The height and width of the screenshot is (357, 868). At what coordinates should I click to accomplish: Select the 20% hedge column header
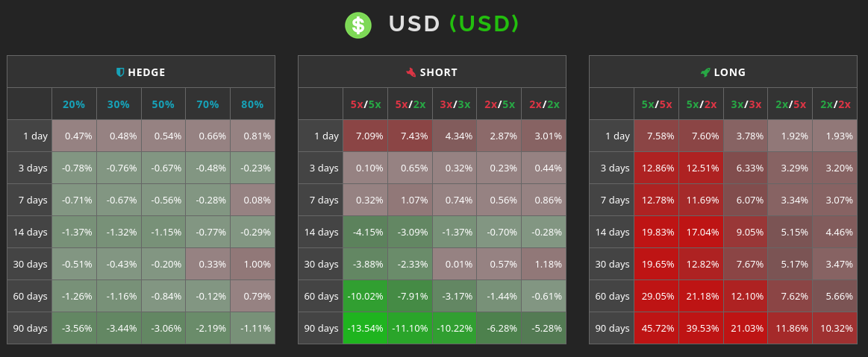coord(74,104)
